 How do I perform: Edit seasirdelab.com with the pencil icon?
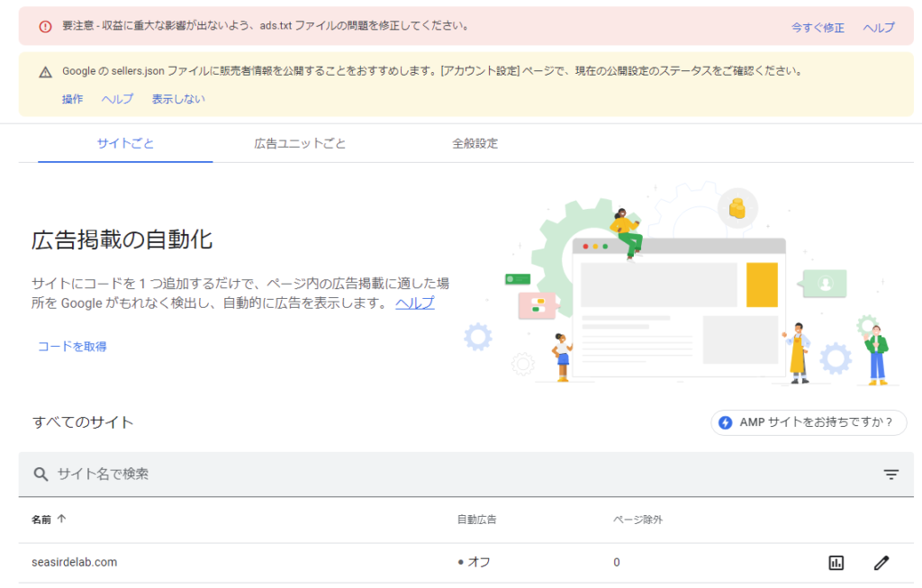point(881,563)
